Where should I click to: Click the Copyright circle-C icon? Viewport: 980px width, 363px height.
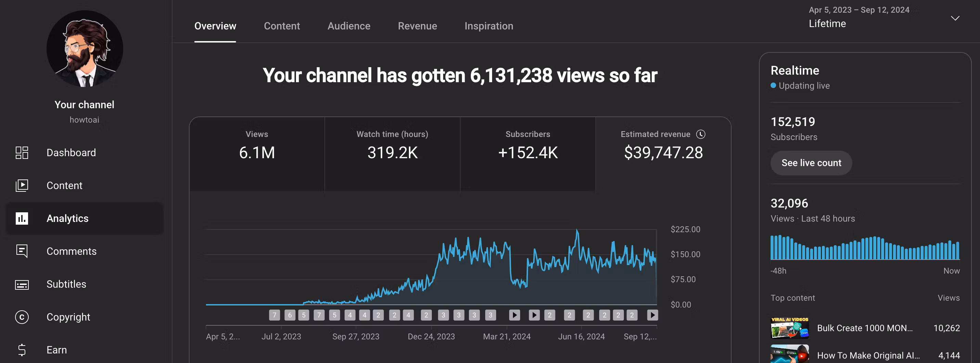click(x=22, y=317)
